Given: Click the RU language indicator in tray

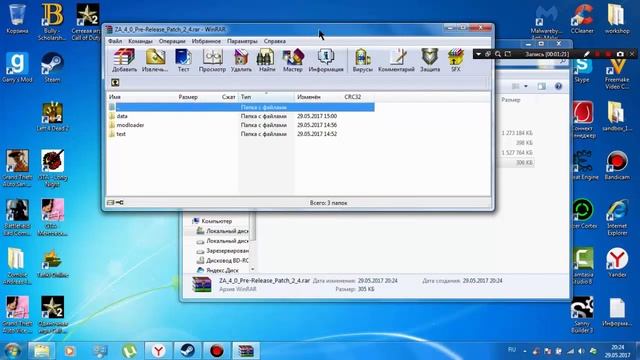Looking at the screenshot, I should [512, 350].
